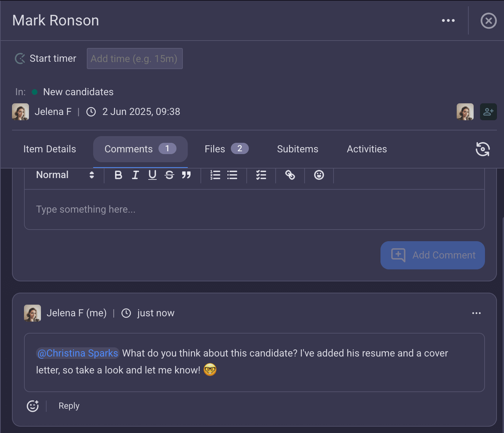504x433 pixels.
Task: Open the comment's three-dot menu
Action: coord(476,313)
